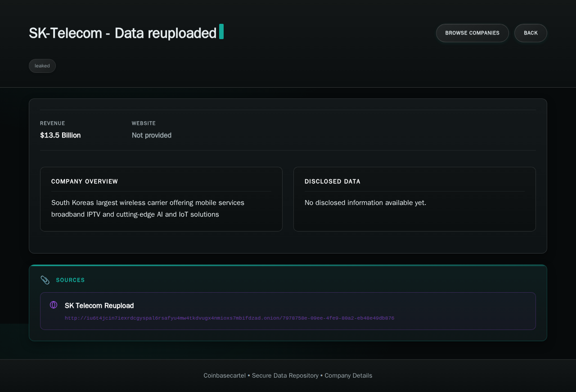This screenshot has height=392, width=576.
Task: Open the SK Telecom Reupload source title
Action: [x=99, y=306]
